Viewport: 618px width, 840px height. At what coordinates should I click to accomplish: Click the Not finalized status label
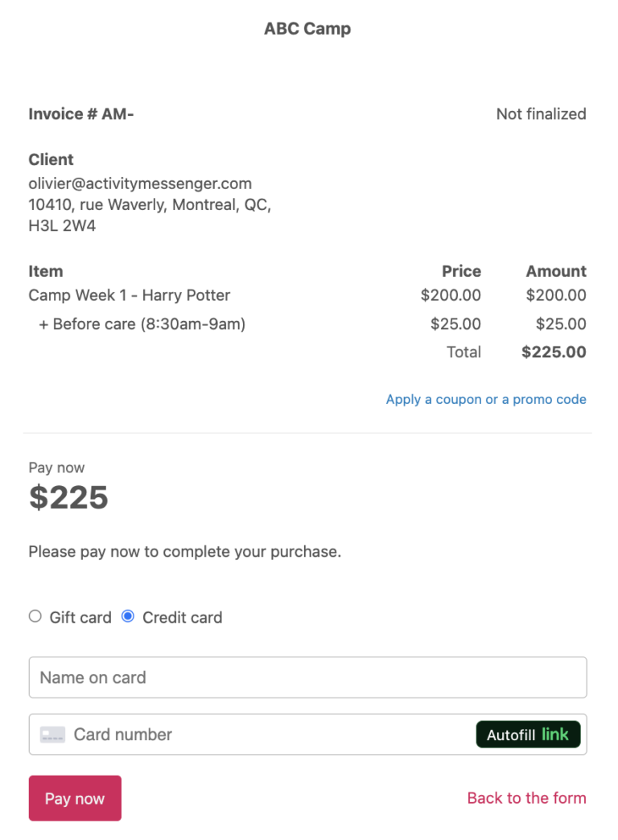coord(541,113)
